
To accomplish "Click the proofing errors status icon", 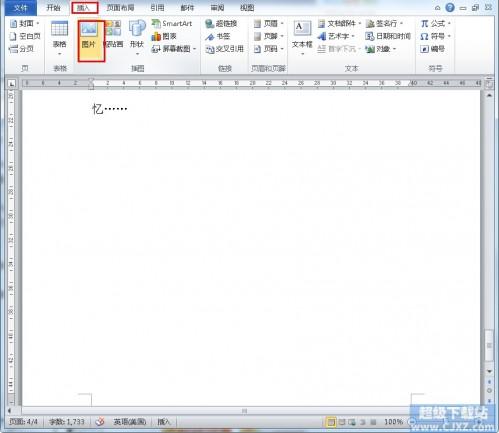I will (100, 422).
